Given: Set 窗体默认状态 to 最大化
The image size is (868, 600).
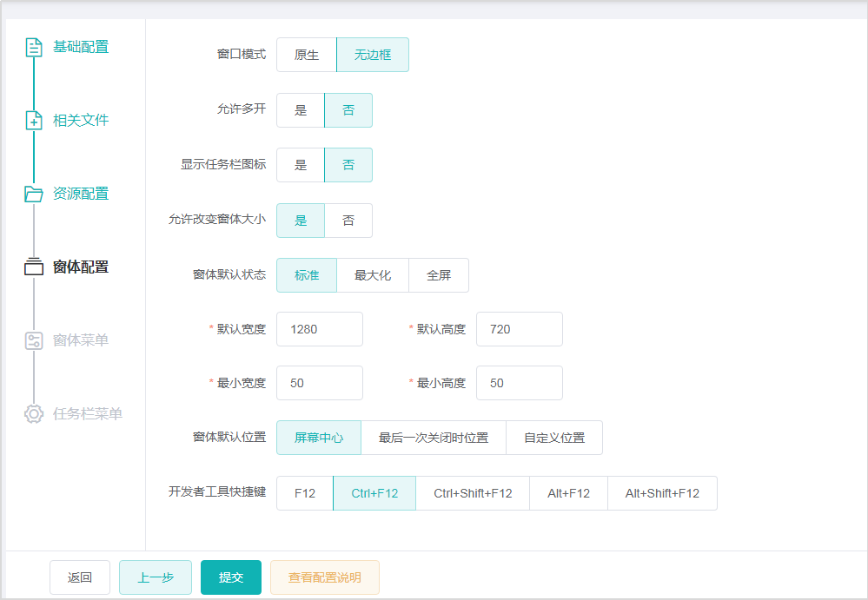Looking at the screenshot, I should [x=373, y=275].
